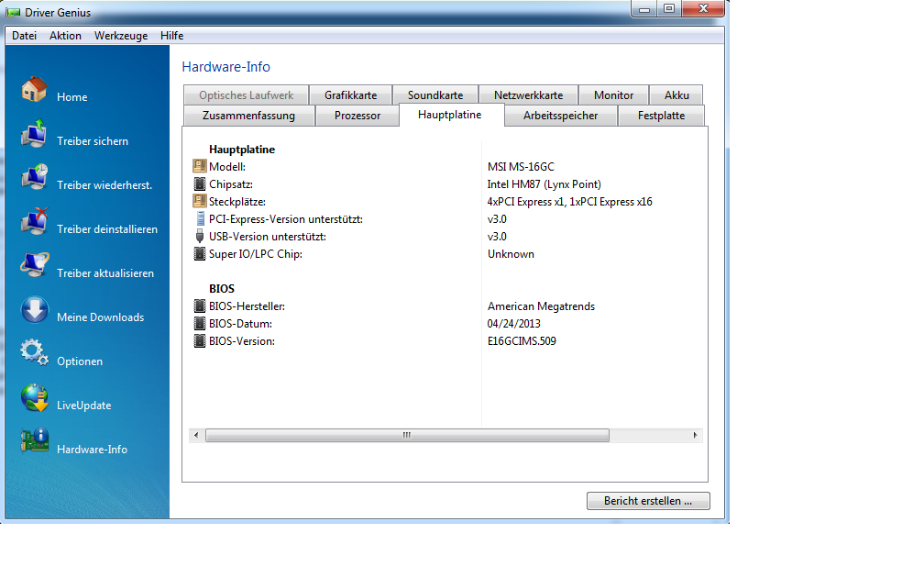Screen dimensions: 924x578
Task: Open the Treiber aktualisieren sidebar label
Action: [x=105, y=273]
